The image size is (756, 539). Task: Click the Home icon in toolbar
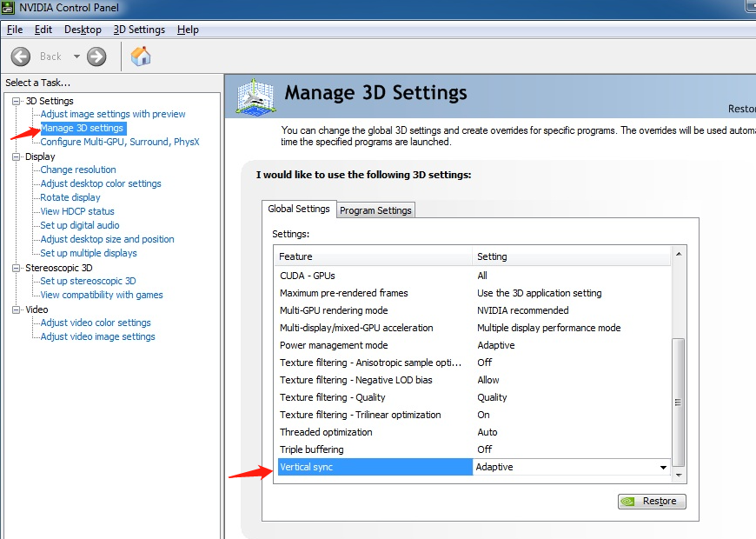pos(141,57)
